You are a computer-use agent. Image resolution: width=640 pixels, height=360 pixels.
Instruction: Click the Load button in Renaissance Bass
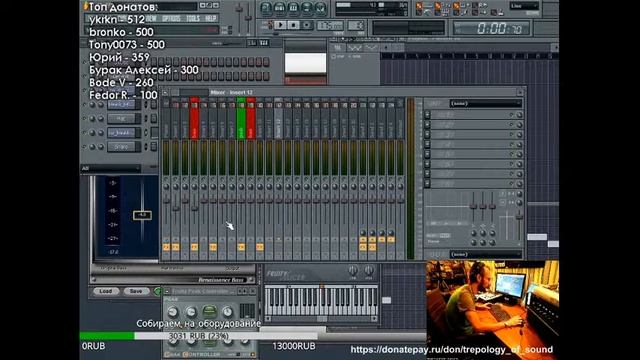pos(106,291)
